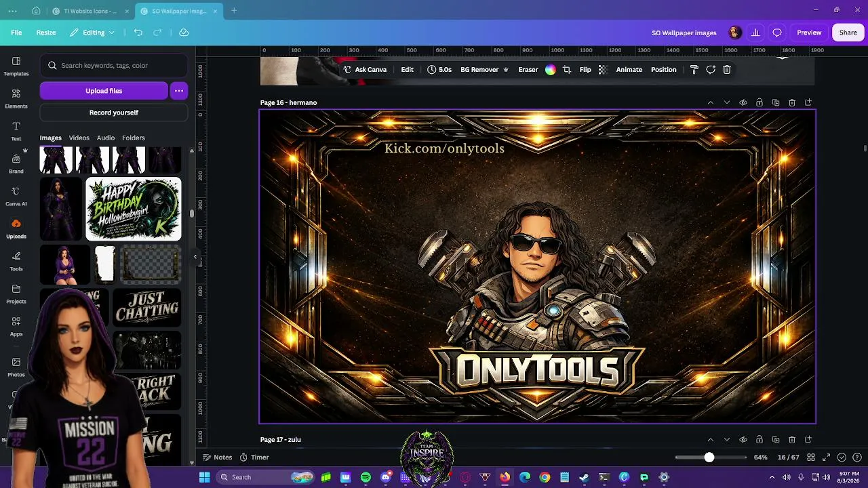Click the Record yourself button
Image resolution: width=868 pixels, height=488 pixels.
[x=114, y=113]
